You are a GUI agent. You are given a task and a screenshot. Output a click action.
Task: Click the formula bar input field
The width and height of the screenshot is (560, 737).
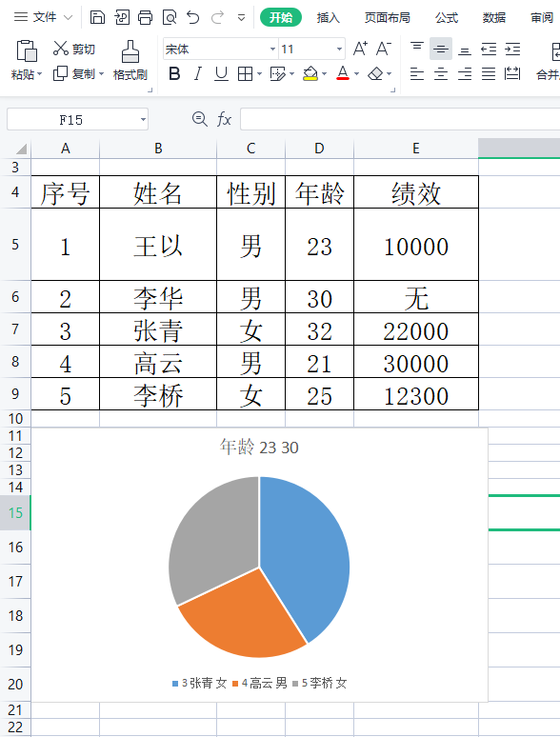click(400, 119)
